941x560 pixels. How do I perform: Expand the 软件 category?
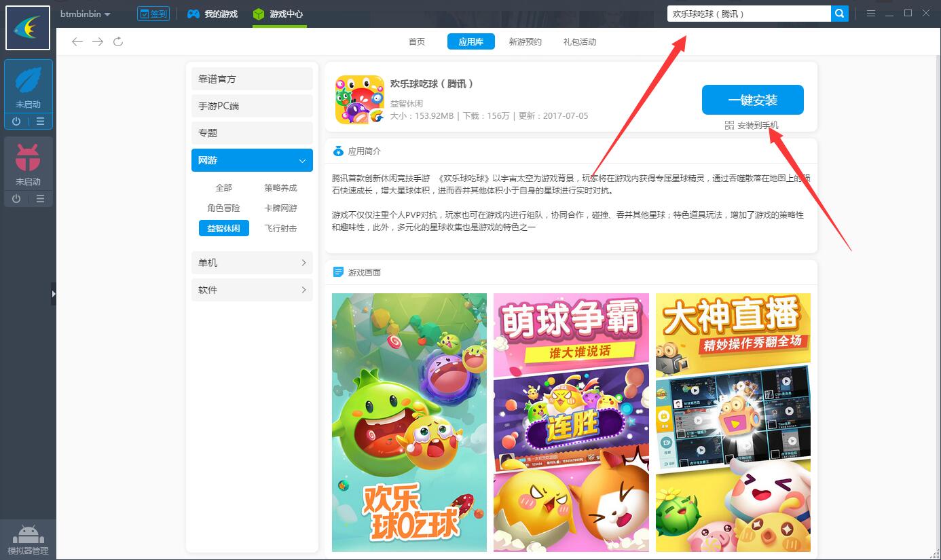252,290
